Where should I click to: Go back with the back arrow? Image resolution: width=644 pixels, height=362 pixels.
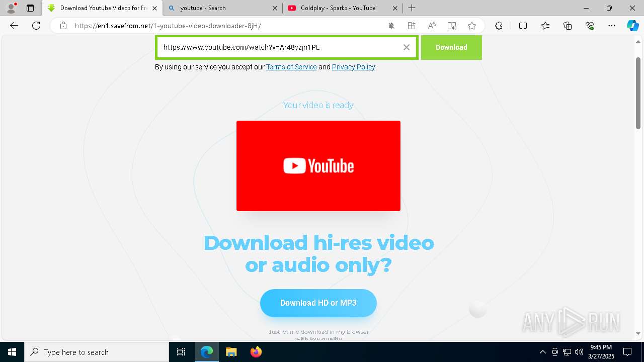[x=14, y=26]
